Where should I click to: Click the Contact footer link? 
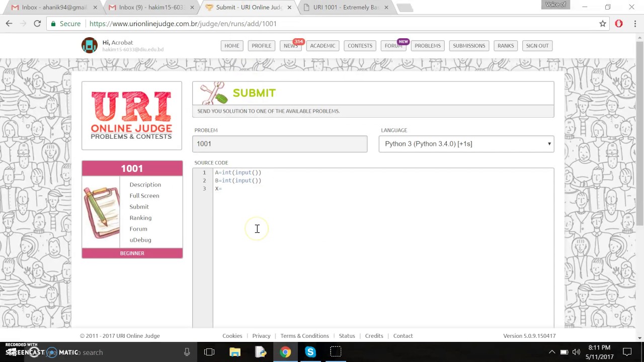click(x=403, y=336)
